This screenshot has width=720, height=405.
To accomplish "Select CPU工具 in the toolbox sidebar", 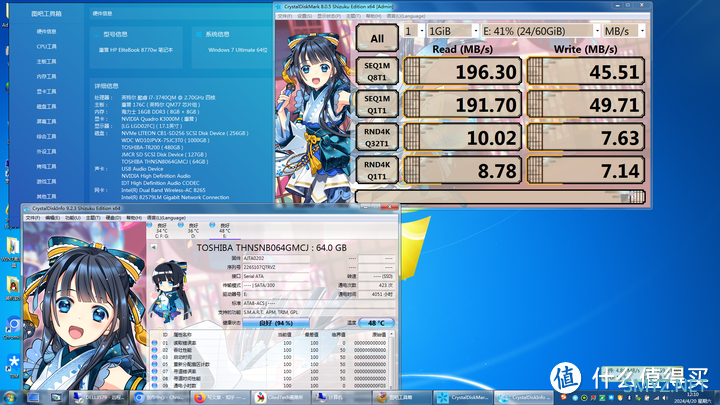I will pyautogui.click(x=46, y=46).
